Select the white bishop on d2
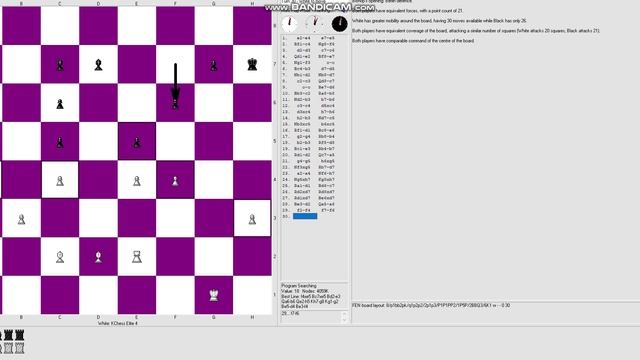Image resolution: width=640 pixels, height=360 pixels. point(98,257)
